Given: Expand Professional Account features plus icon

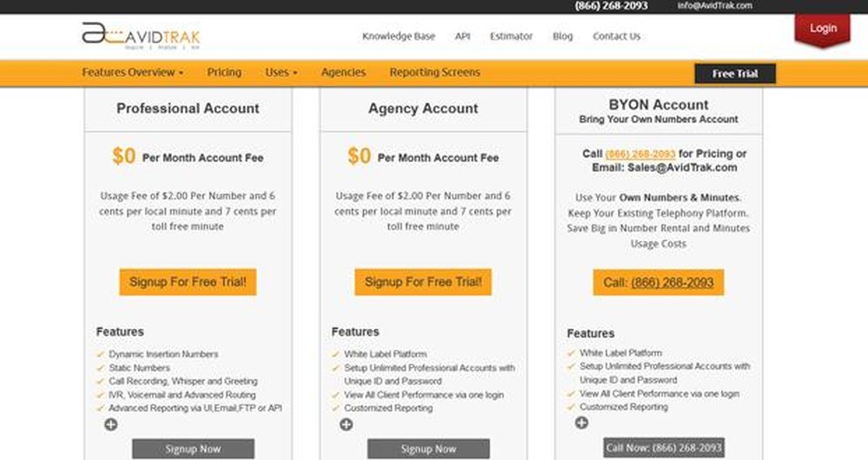Looking at the screenshot, I should click(x=111, y=424).
